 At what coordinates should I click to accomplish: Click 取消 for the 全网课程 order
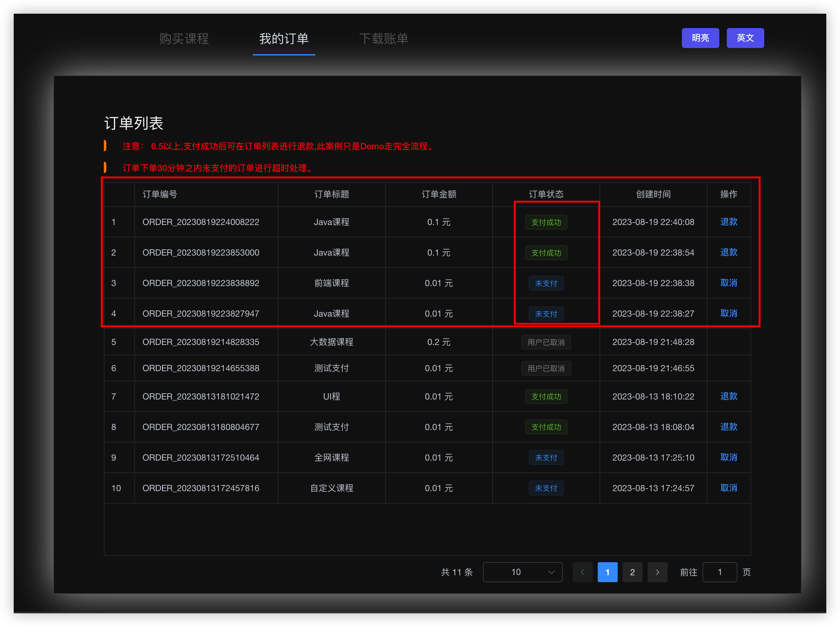point(728,457)
